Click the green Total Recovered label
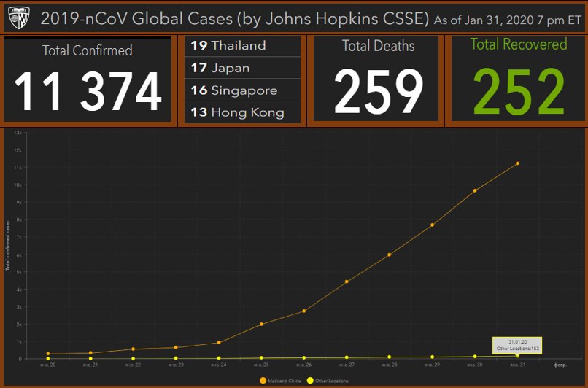 point(519,44)
